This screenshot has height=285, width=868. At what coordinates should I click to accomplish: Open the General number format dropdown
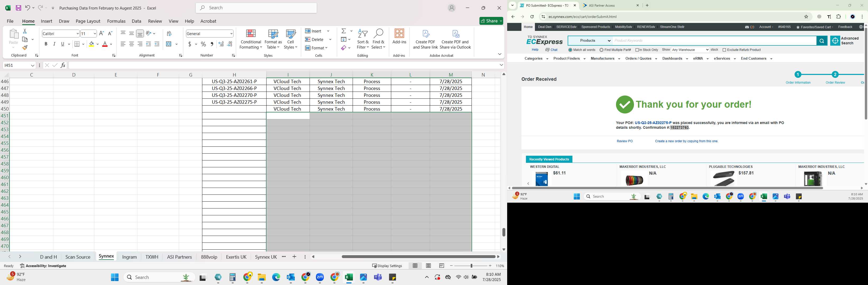231,34
